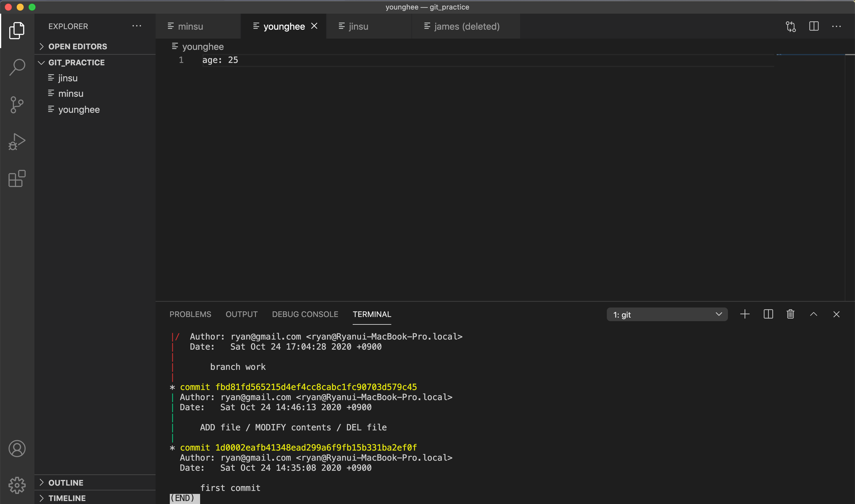Select the Source Control icon

pos(17,104)
